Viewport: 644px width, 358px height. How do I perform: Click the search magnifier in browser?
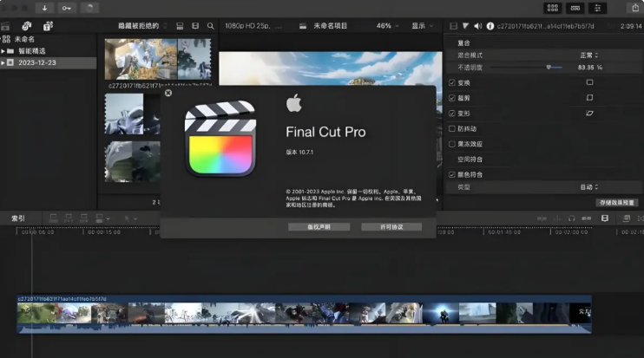pos(210,26)
